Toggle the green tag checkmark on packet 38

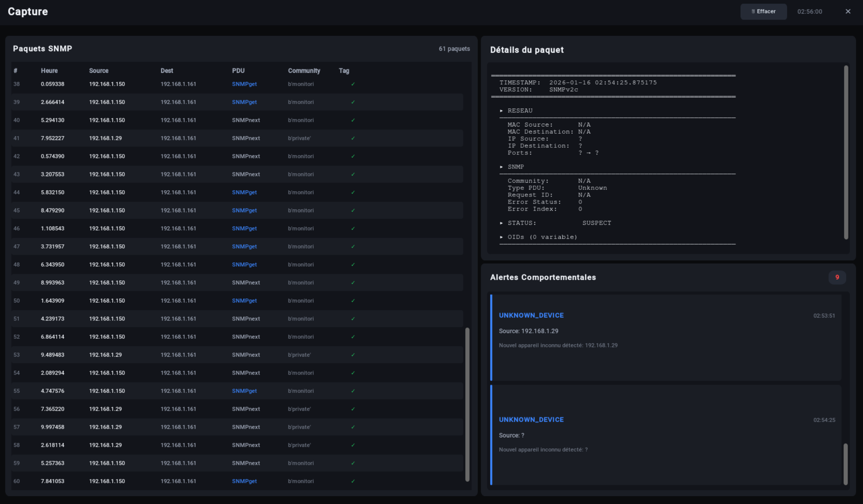(x=353, y=84)
